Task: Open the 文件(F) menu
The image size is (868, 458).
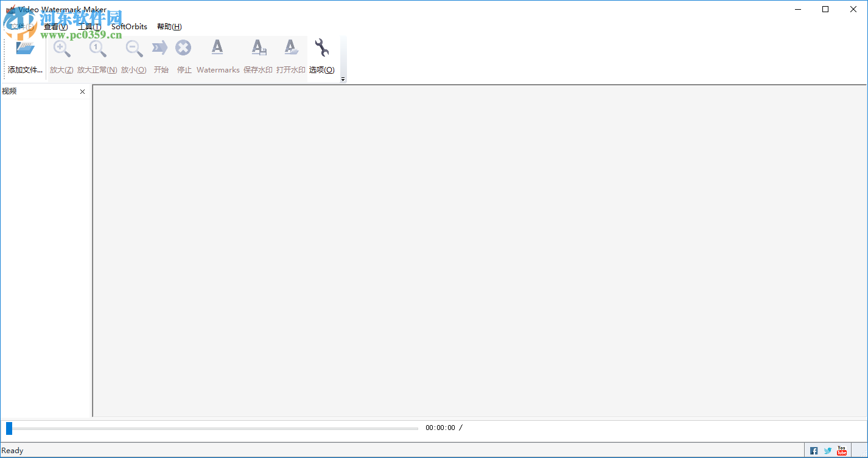Action: pos(18,26)
